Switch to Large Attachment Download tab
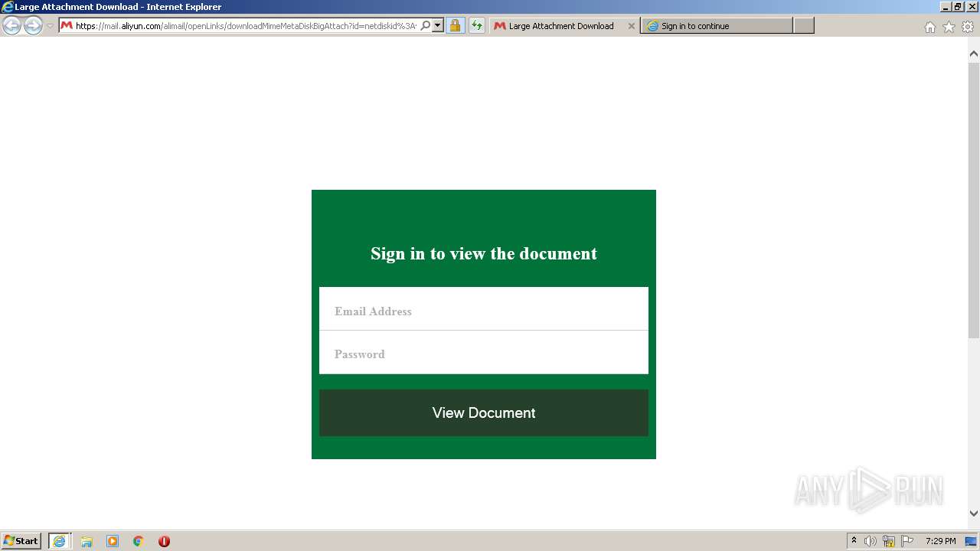Image resolution: width=980 pixels, height=551 pixels. [x=561, y=26]
